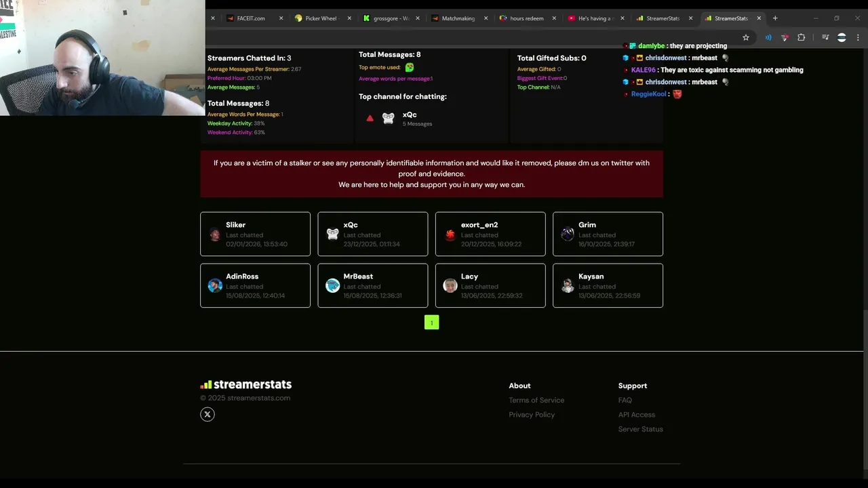
Task: Open the hours redeem tab
Action: click(526, 18)
